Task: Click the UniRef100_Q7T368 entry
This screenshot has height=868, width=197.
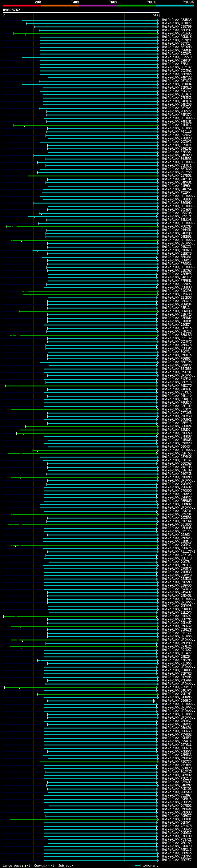Action: click(x=177, y=413)
